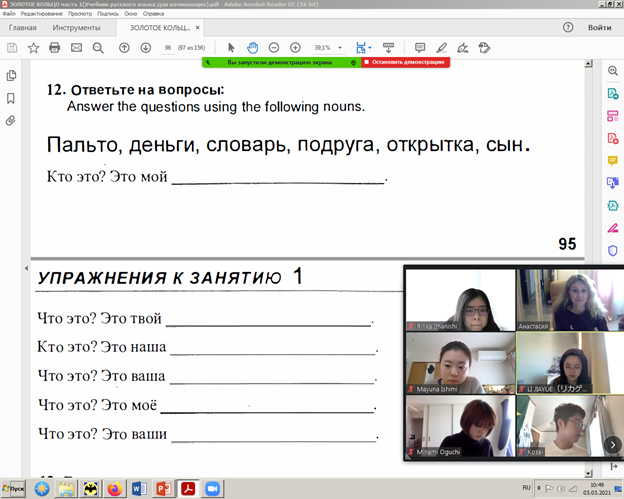The width and height of the screenshot is (624, 499).
Task: Select the Hand pan tool
Action: (x=253, y=47)
